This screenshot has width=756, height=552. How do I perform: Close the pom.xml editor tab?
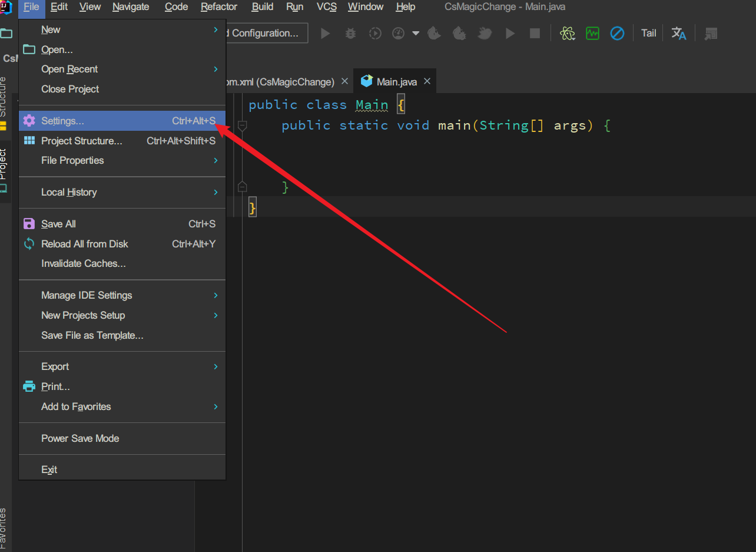point(345,81)
